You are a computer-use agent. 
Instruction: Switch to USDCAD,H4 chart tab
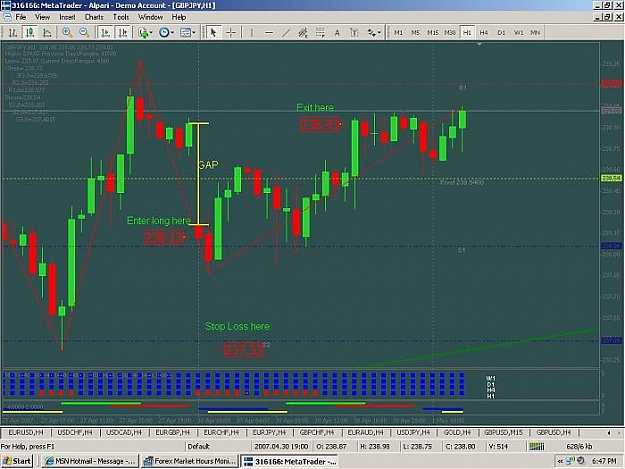pos(124,432)
